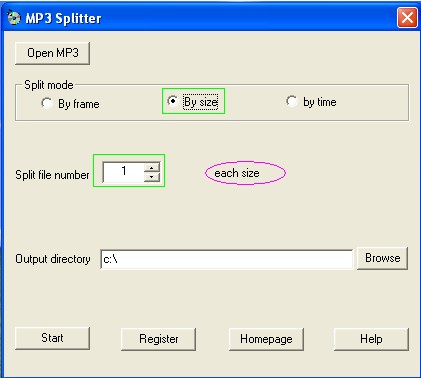Open the Help button

tap(371, 339)
